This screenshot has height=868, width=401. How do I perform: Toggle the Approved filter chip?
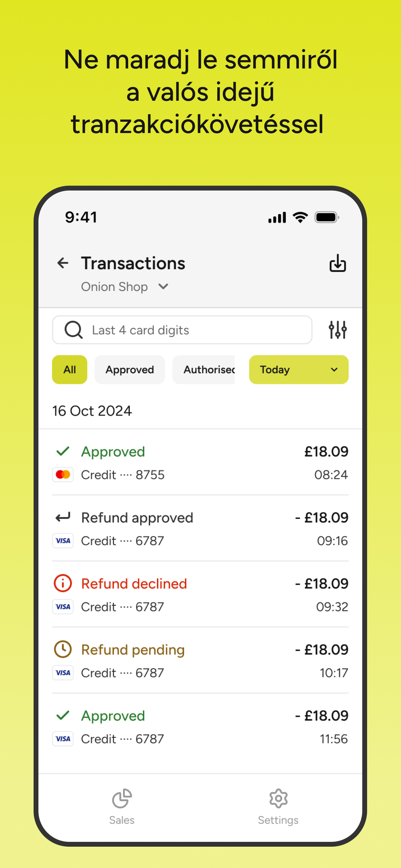130,370
